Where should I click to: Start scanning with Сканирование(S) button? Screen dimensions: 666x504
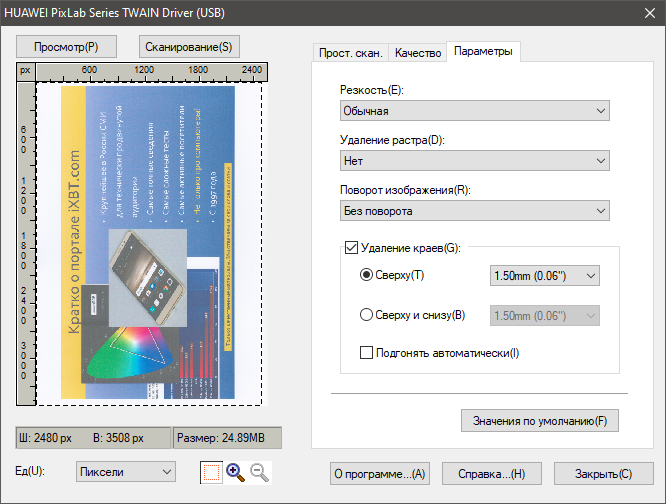[x=189, y=47]
